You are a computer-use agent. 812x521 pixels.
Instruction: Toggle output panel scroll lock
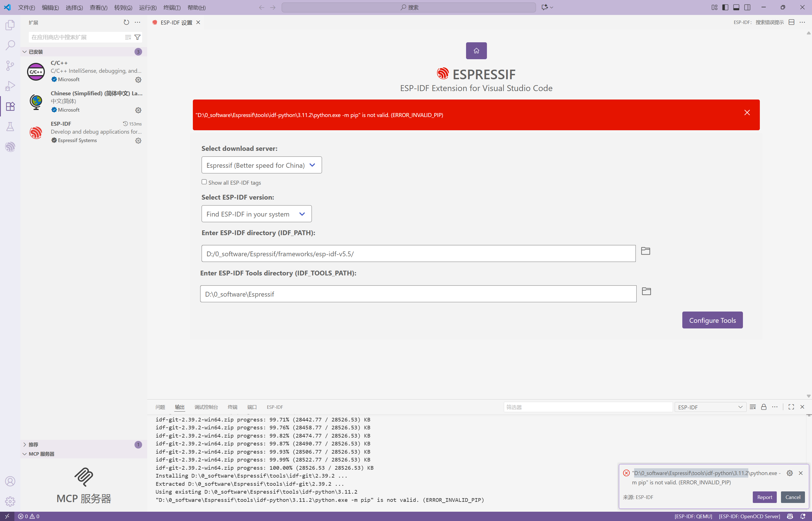764,407
